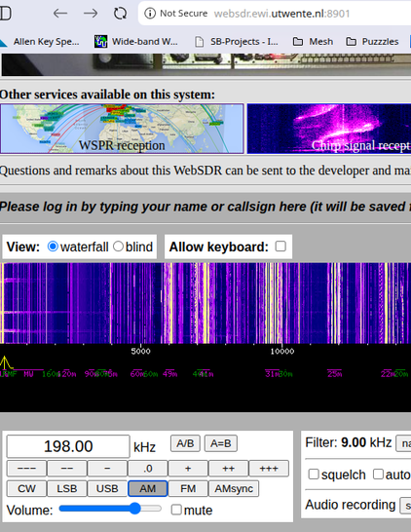Round frequency with the .0 button
This screenshot has height=532, width=411.
pos(147,469)
